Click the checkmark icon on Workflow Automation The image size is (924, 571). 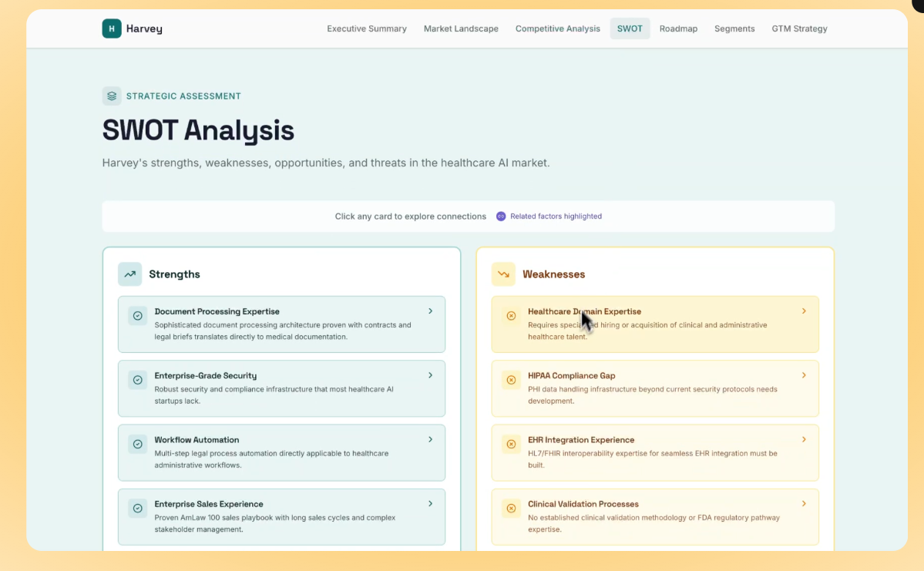138,444
